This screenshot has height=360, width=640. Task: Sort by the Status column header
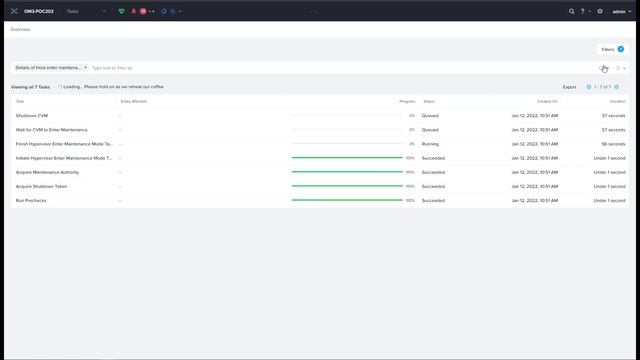[429, 101]
